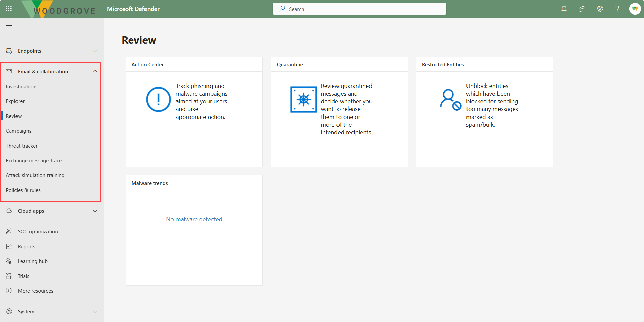Screen dimensions: 644x322
Task: Select the Restricted Entities blocked-user icon
Action: (x=450, y=100)
